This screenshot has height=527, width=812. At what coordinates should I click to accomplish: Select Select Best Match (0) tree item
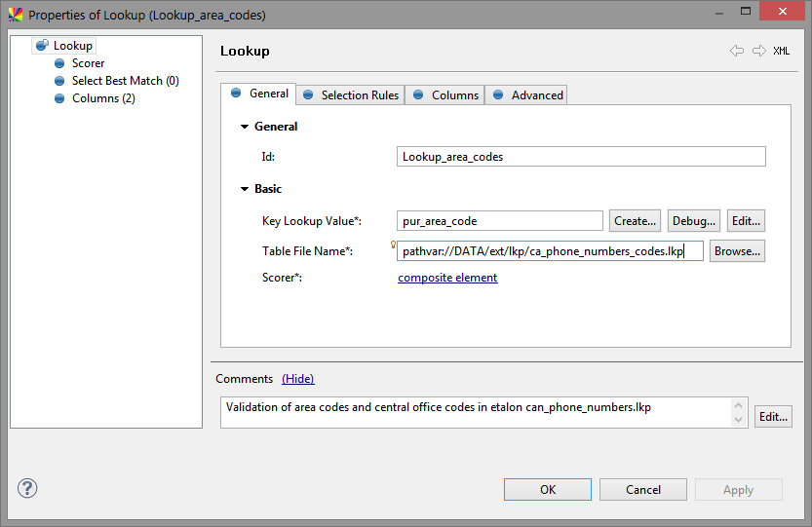(x=125, y=81)
